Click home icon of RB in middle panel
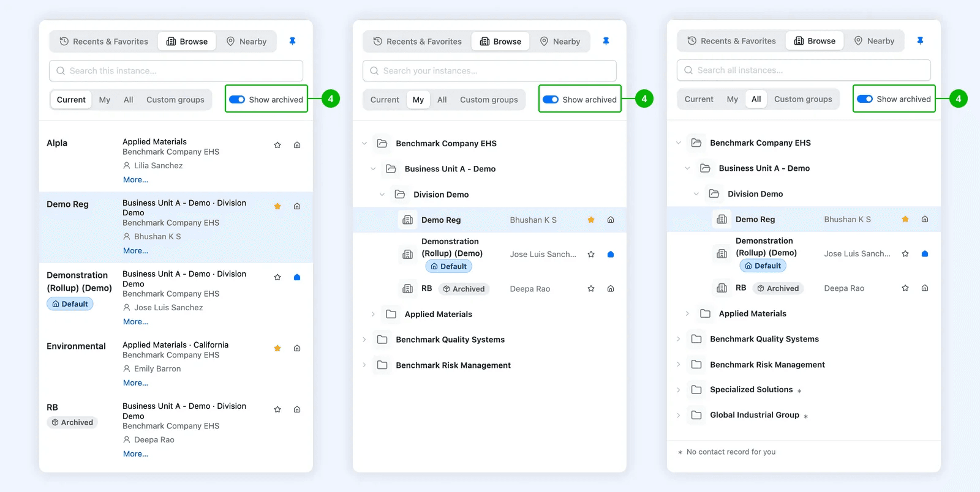 [x=611, y=288]
